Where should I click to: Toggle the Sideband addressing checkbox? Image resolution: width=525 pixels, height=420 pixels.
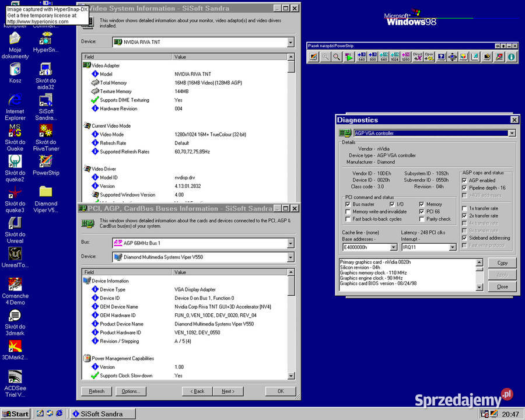(464, 238)
